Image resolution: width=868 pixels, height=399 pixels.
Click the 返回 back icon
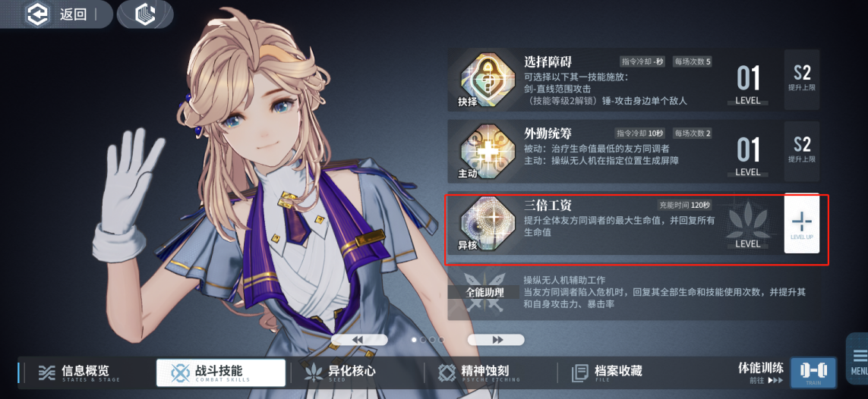click(38, 14)
